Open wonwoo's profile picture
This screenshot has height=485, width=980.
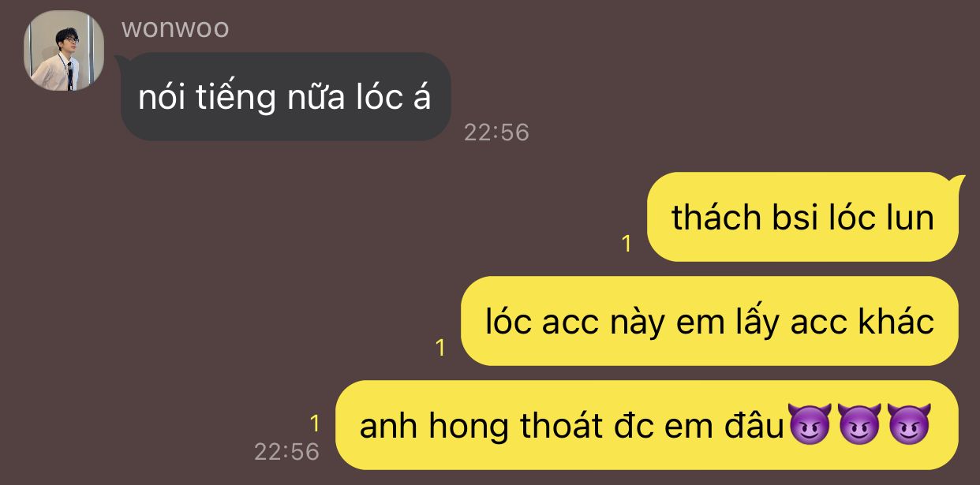[64, 51]
